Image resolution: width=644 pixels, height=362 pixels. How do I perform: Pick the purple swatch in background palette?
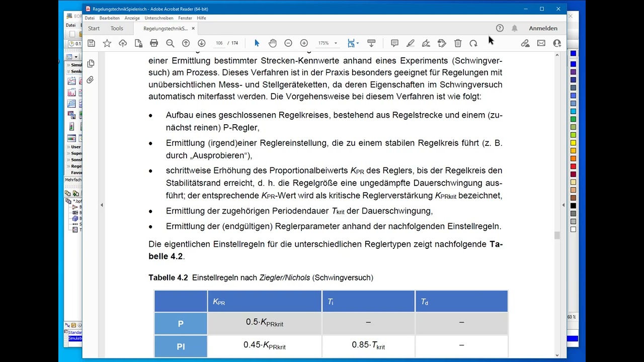[573, 72]
